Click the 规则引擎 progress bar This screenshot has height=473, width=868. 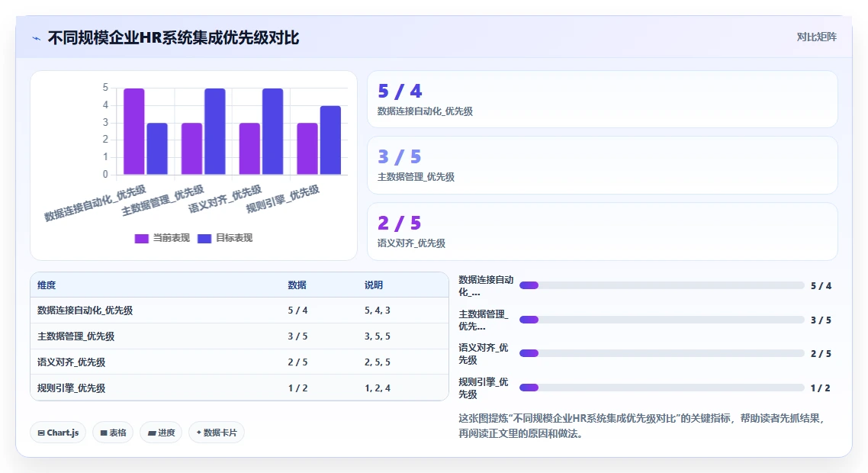(x=661, y=388)
